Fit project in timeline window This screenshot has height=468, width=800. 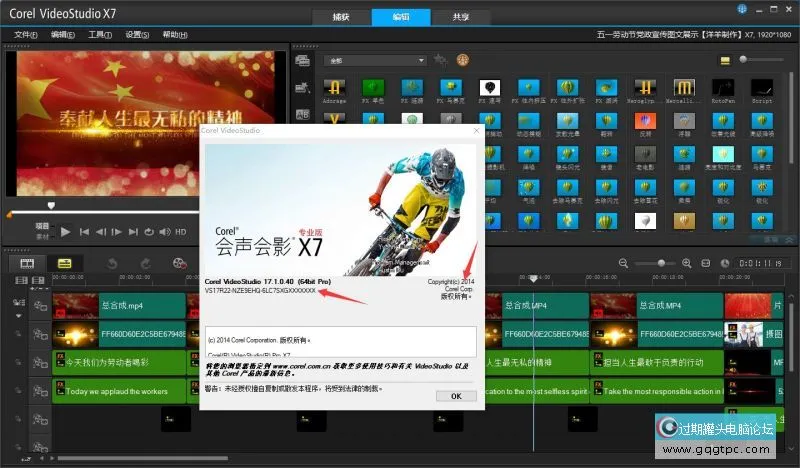coord(706,263)
